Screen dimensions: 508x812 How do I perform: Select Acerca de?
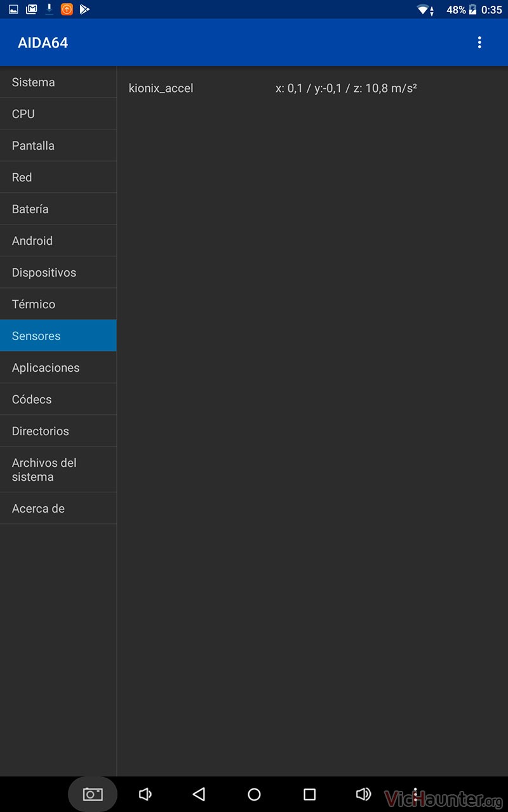point(58,508)
